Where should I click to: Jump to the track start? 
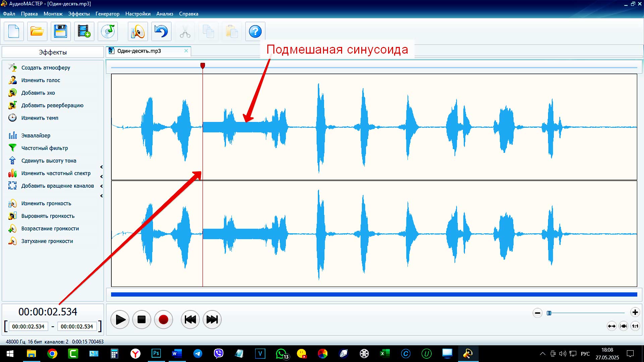click(x=190, y=319)
